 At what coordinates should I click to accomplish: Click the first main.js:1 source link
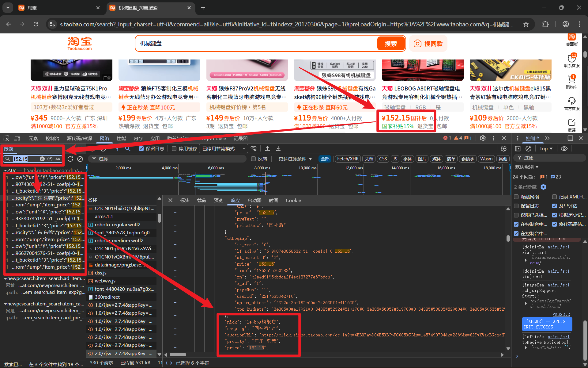click(559, 247)
